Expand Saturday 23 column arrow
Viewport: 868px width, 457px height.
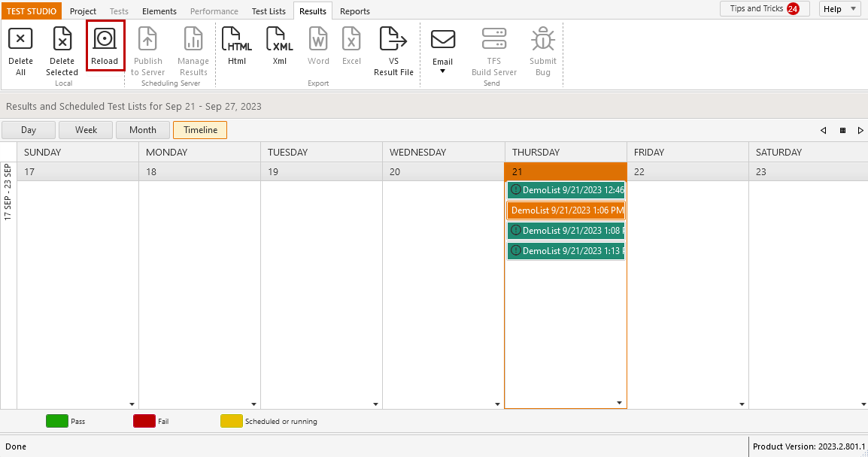click(x=863, y=404)
